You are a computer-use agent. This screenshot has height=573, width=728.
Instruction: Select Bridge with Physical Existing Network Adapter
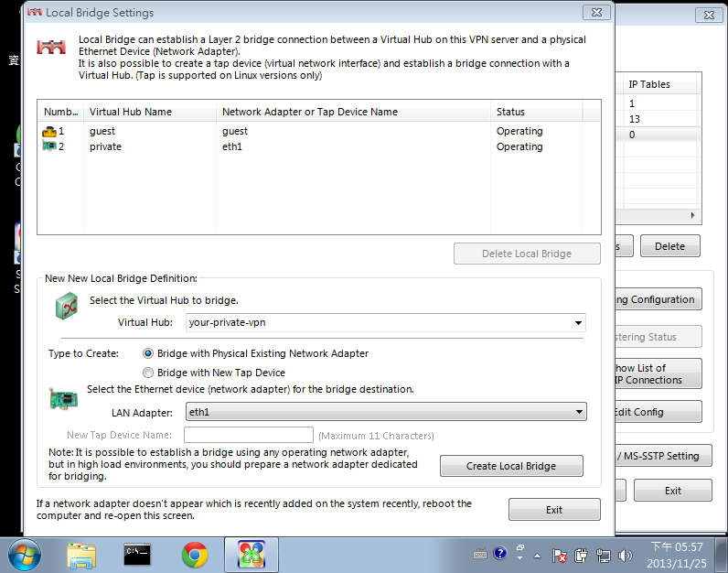[x=255, y=353]
